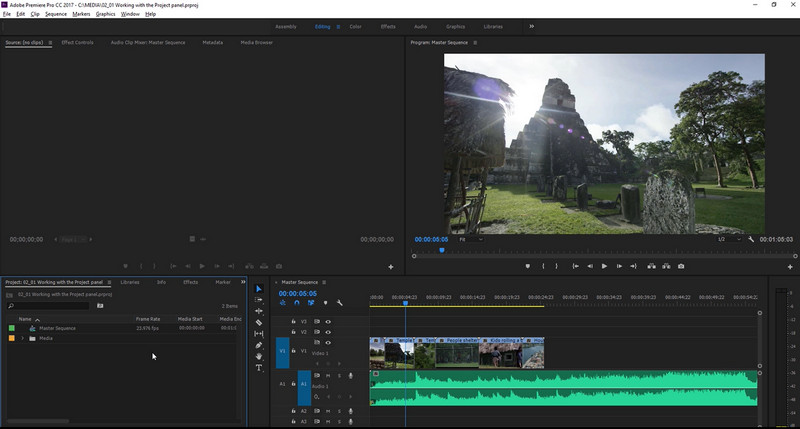Image resolution: width=800 pixels, height=429 pixels.
Task: Click the Extract button in Program Monitor
Action: point(666,266)
